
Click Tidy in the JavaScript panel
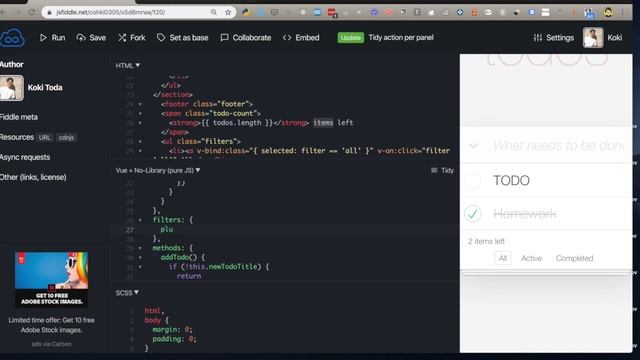pos(442,170)
